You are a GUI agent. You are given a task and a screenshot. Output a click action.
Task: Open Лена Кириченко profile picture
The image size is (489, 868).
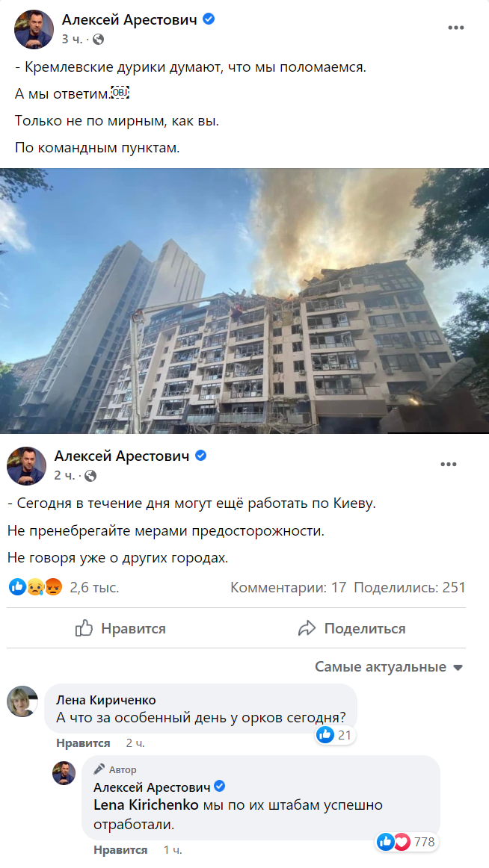[22, 701]
